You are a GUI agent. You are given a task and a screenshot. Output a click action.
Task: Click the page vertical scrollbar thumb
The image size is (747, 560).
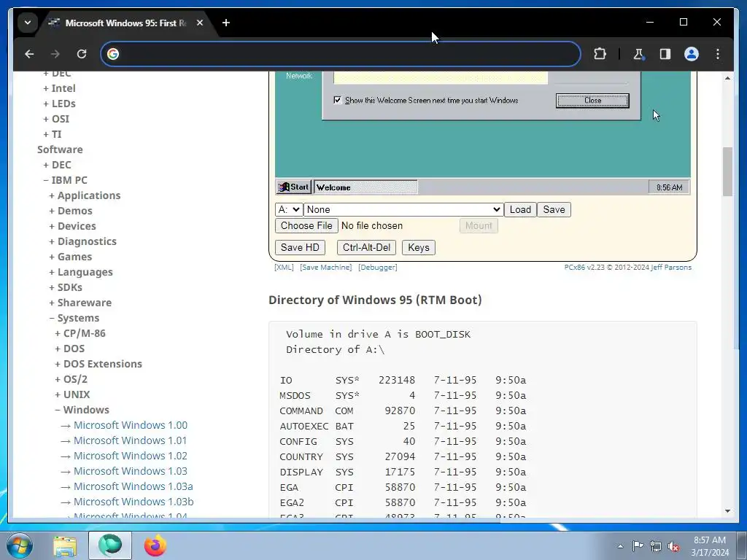[x=727, y=171]
